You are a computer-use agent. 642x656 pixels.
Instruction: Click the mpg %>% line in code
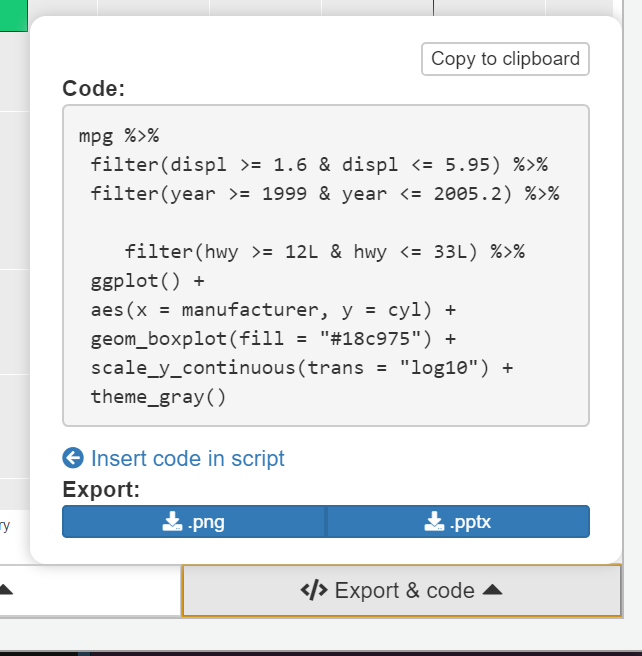point(119,135)
